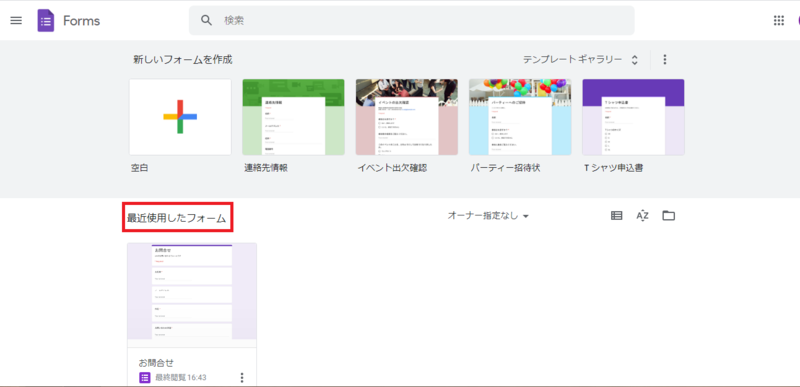The width and height of the screenshot is (800, 387).
Task: Open the オーナー指定なし owner filter dropdown
Action: 488,216
